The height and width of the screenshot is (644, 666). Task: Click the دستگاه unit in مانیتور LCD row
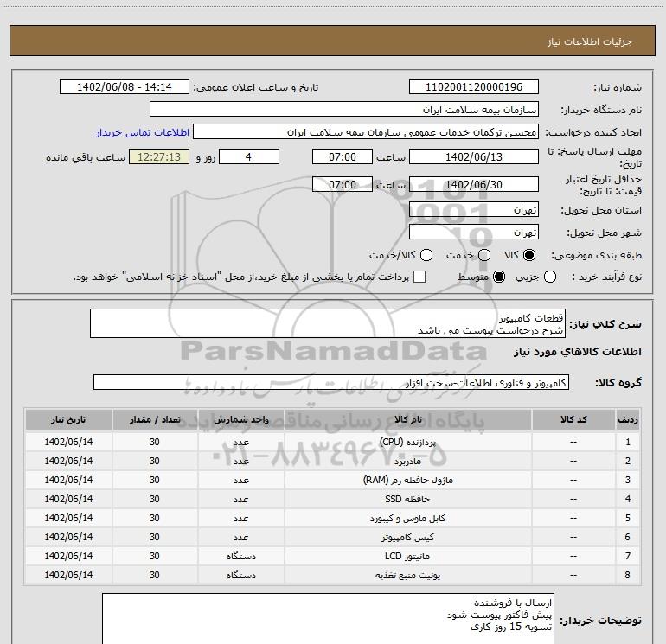240,556
